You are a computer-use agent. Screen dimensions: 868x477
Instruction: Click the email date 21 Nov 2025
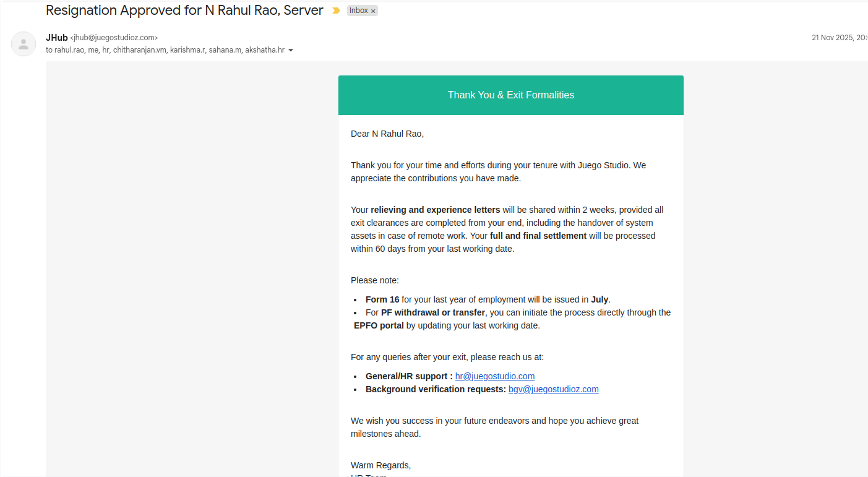pos(838,38)
